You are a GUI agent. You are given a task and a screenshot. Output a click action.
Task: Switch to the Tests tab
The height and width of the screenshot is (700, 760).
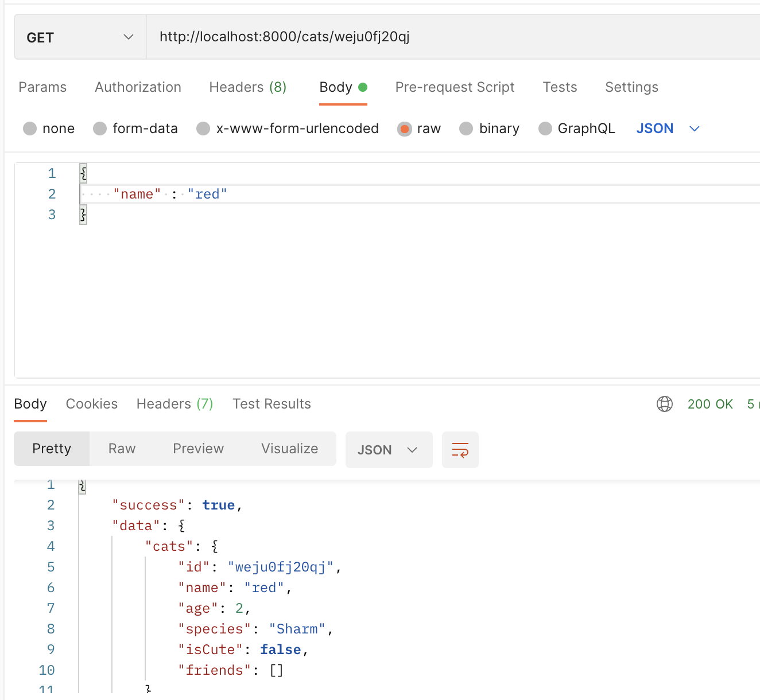[x=560, y=87]
